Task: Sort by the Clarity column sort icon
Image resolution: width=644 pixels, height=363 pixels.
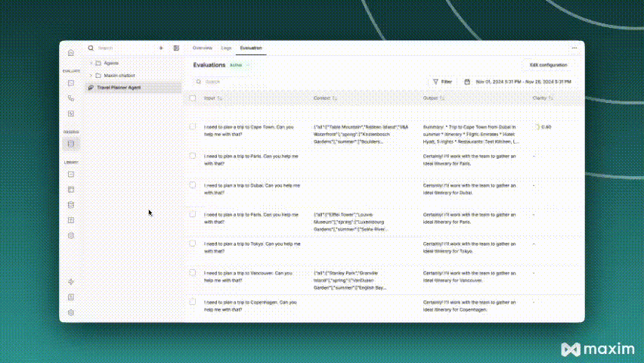Action: tap(551, 98)
